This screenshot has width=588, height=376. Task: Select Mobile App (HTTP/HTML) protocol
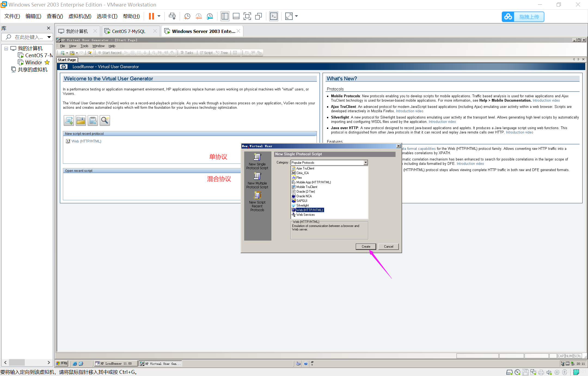314,182
